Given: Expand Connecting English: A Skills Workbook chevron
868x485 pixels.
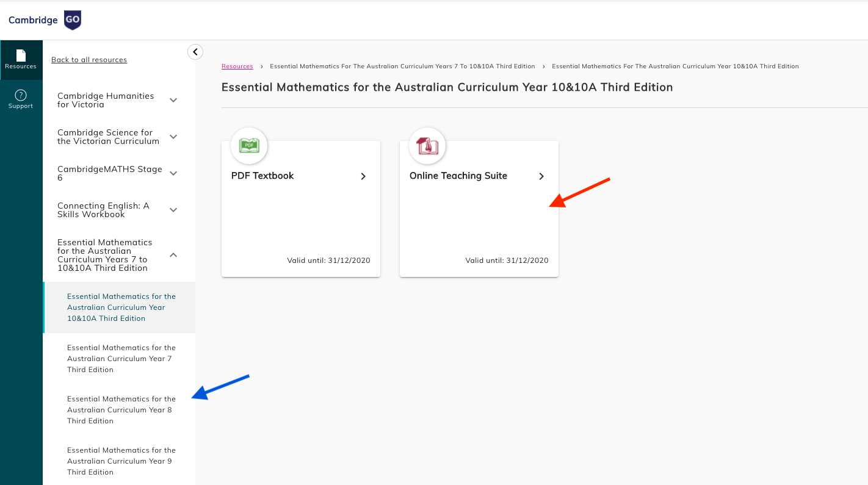Looking at the screenshot, I should point(173,210).
